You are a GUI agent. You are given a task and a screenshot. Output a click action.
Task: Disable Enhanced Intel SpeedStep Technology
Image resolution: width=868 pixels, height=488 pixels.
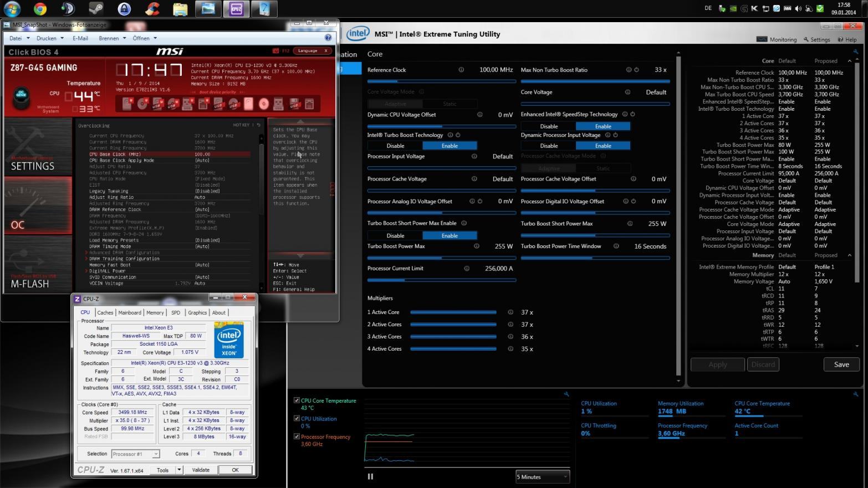[x=549, y=126]
